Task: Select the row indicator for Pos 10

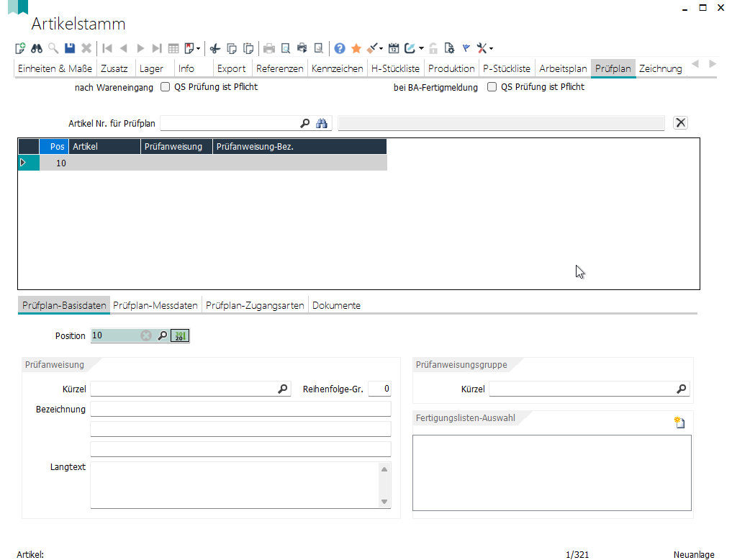Action: [x=29, y=163]
